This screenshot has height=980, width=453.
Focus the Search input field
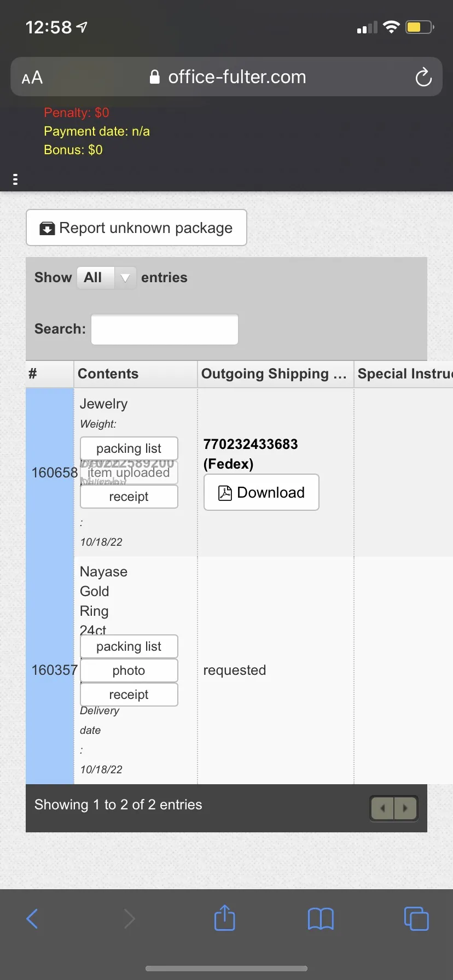165,329
